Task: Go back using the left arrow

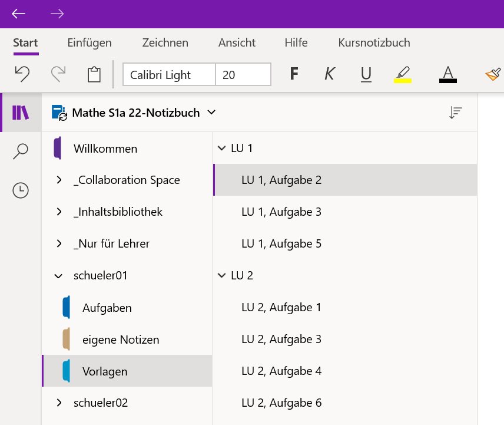Action: 19,14
